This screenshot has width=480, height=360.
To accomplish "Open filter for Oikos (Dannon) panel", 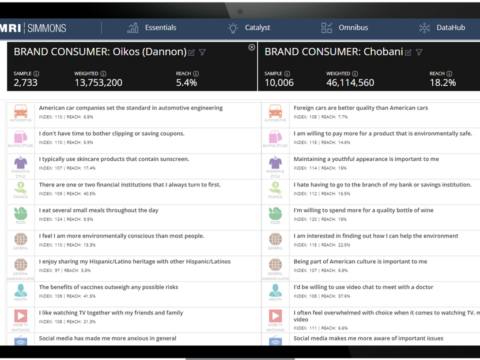I will (x=202, y=52).
